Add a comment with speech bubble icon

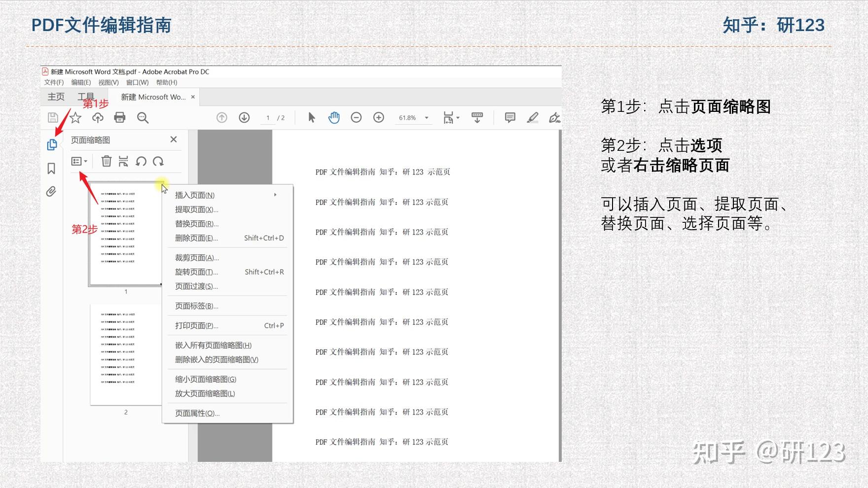510,117
